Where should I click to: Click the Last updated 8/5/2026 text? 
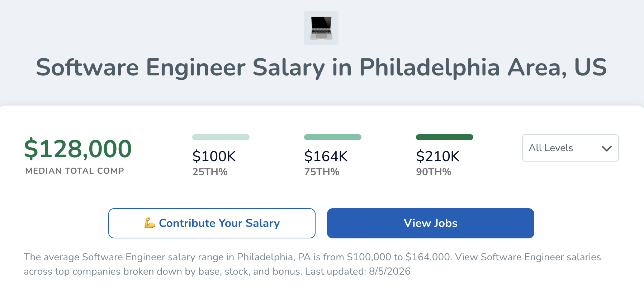point(358,271)
